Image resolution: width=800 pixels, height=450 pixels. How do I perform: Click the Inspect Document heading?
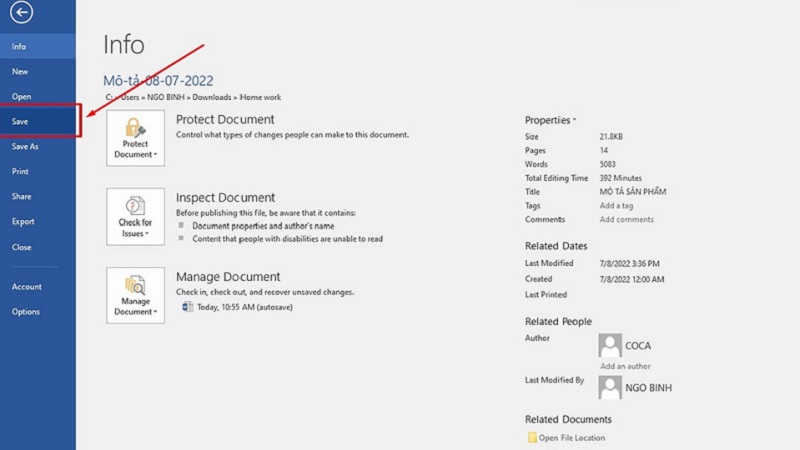(x=226, y=197)
